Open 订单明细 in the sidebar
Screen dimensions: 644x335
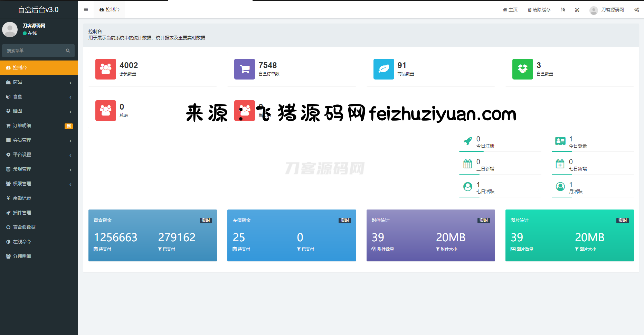[22, 126]
